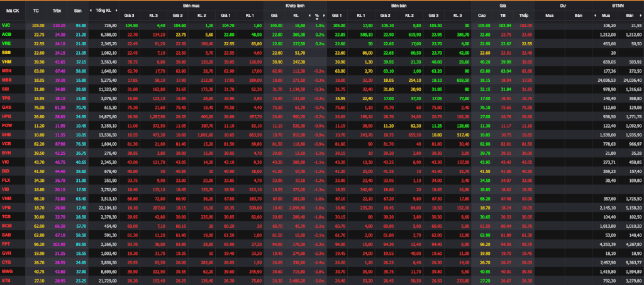
Task: Sort by the Sàn floor price header
Action: (x=77, y=10)
